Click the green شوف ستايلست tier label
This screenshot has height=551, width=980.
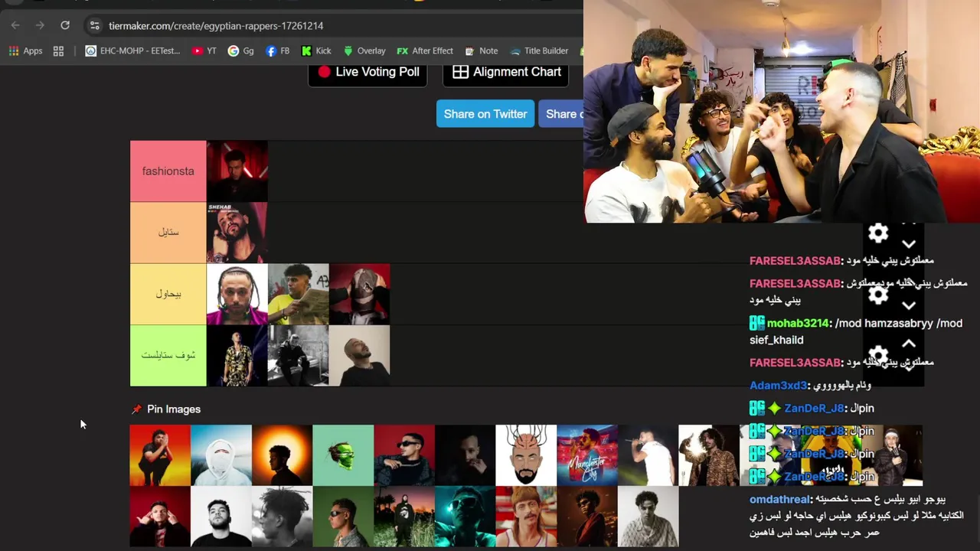pyautogui.click(x=168, y=355)
